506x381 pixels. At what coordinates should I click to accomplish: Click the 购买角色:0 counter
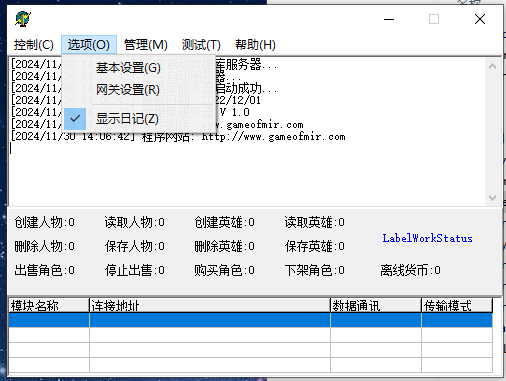click(x=225, y=270)
